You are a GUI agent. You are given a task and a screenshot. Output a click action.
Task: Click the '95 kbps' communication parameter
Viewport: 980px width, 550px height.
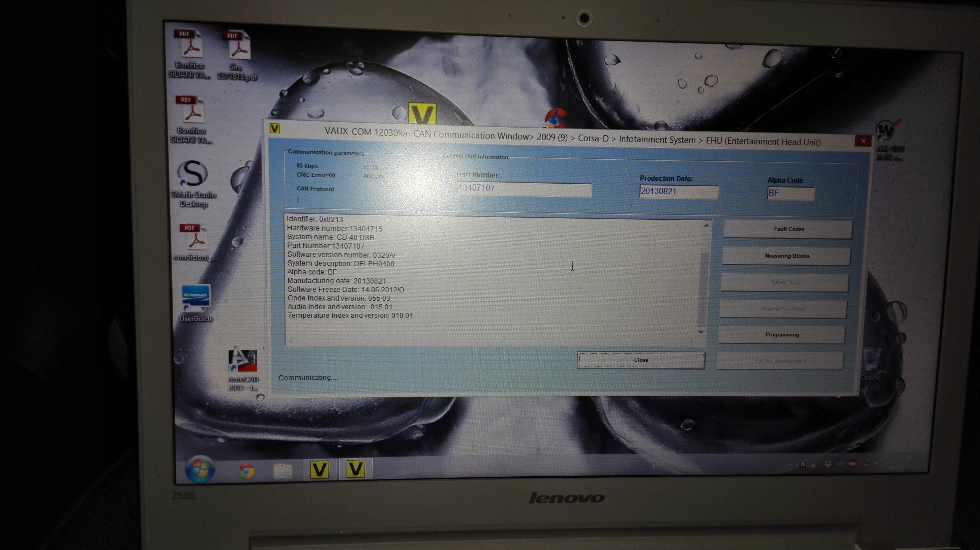pos(307,166)
